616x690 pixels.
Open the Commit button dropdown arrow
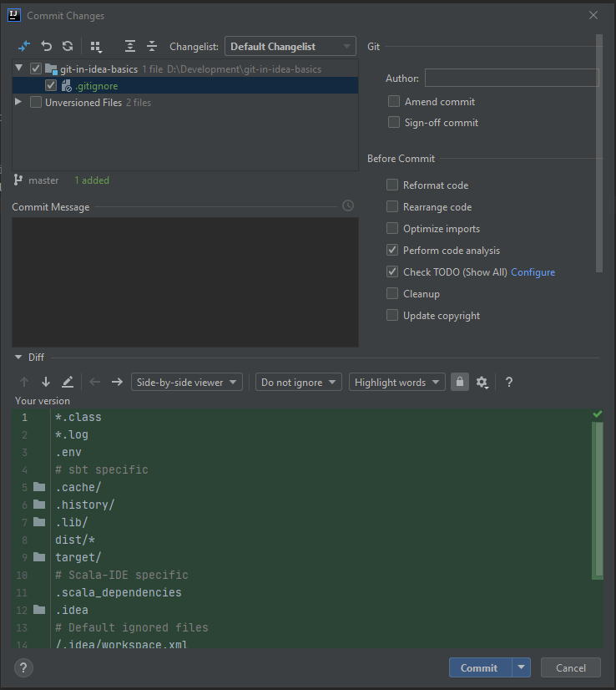coord(522,667)
